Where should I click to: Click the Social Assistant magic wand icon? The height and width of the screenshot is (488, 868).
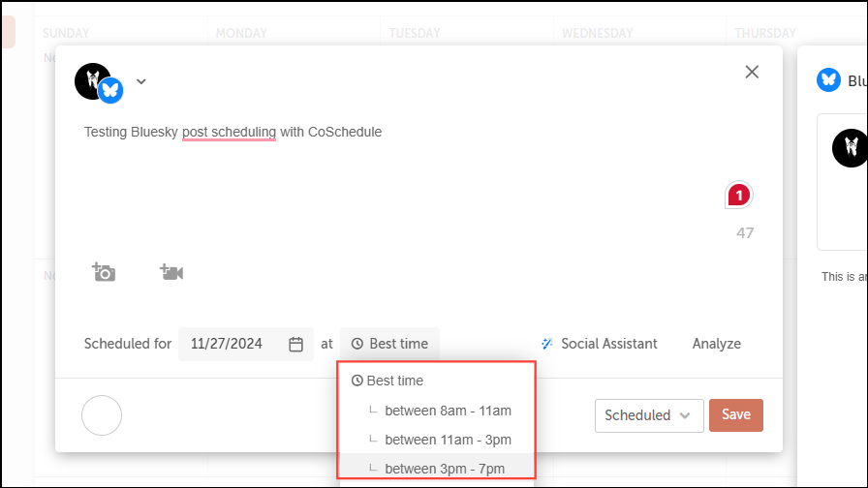547,344
